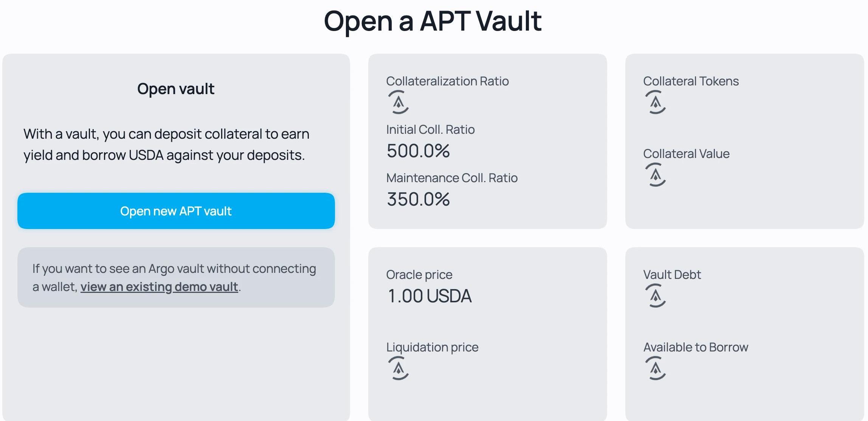Click the 1.00 USDA oracle price value
868x421 pixels.
click(x=429, y=296)
